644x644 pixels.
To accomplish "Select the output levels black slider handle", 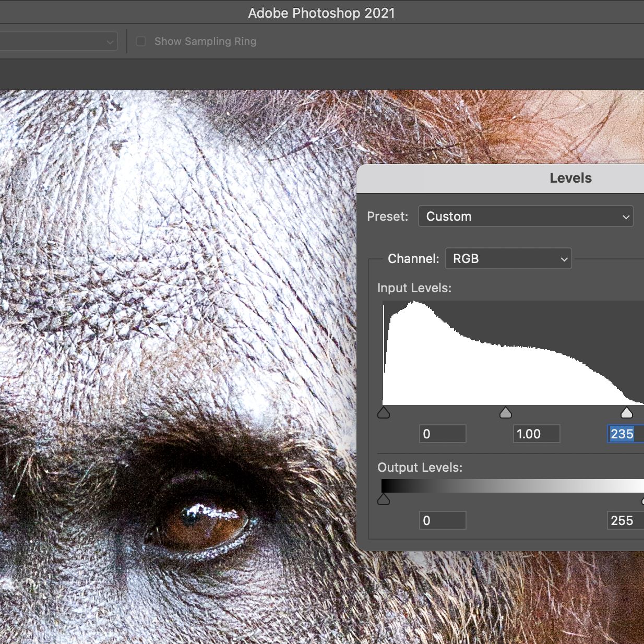I will pos(384,500).
